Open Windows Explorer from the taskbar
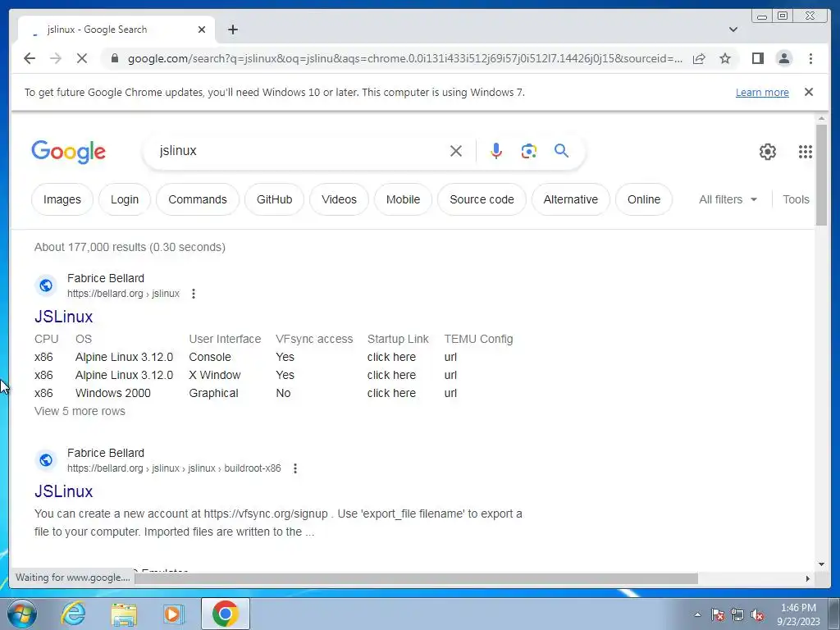Screen dimensions: 840x630 click(124, 614)
